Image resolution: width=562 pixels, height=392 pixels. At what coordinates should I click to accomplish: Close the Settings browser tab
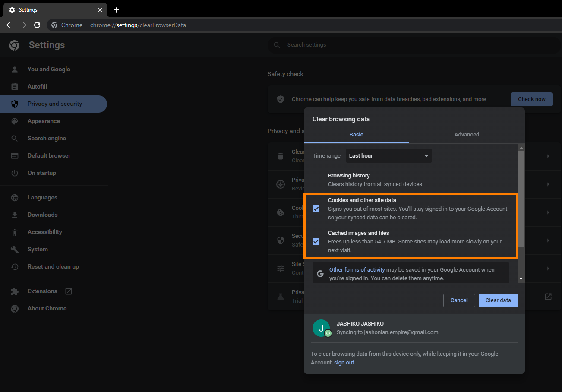100,10
